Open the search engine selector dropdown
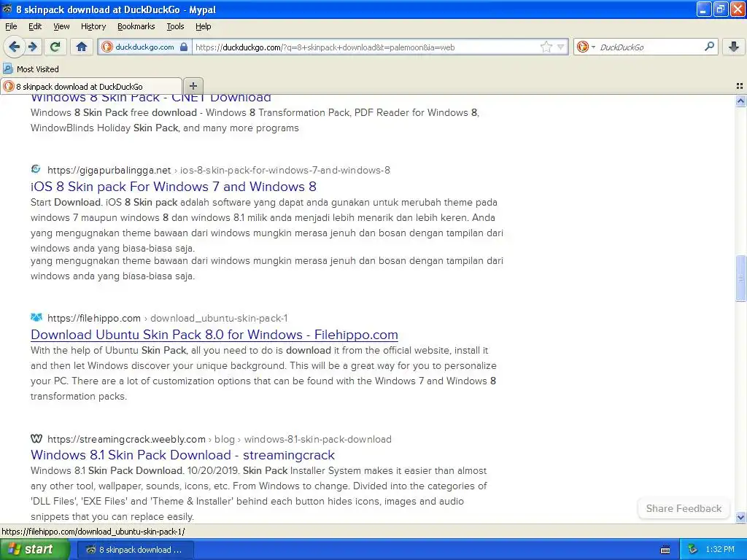 click(x=586, y=47)
